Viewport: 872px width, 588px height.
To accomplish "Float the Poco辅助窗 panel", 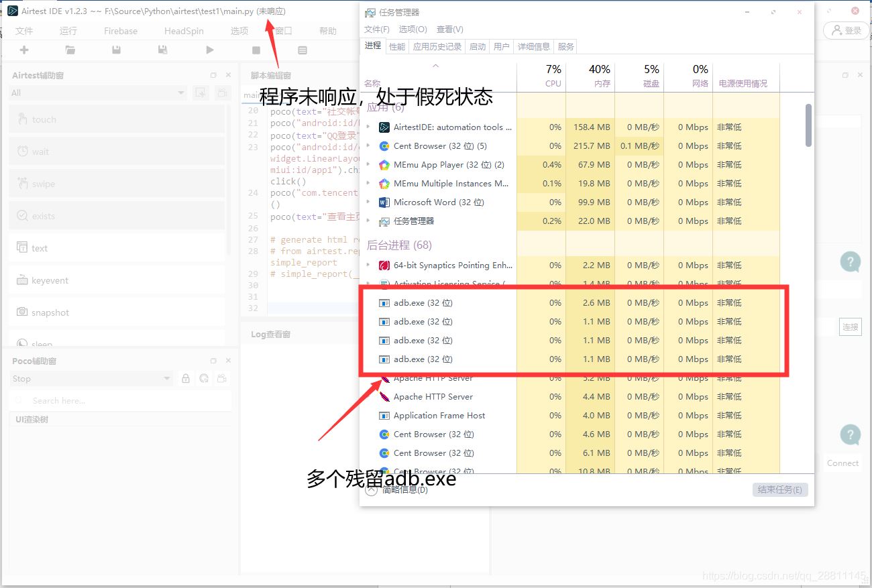I will tap(214, 361).
